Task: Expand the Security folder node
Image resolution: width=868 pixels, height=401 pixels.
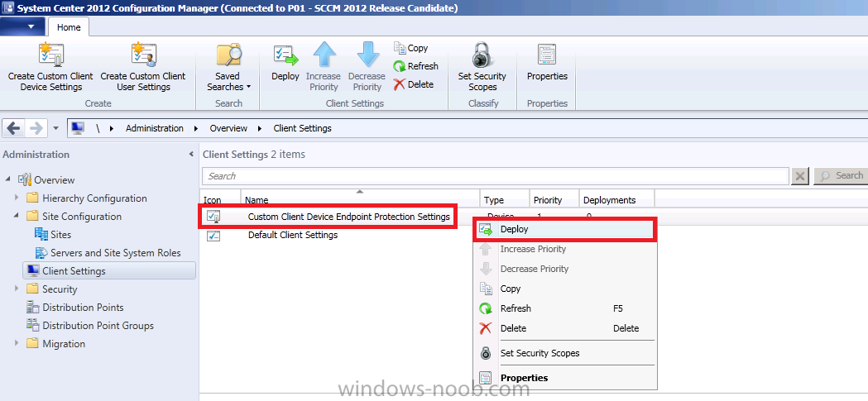Action: [x=17, y=289]
